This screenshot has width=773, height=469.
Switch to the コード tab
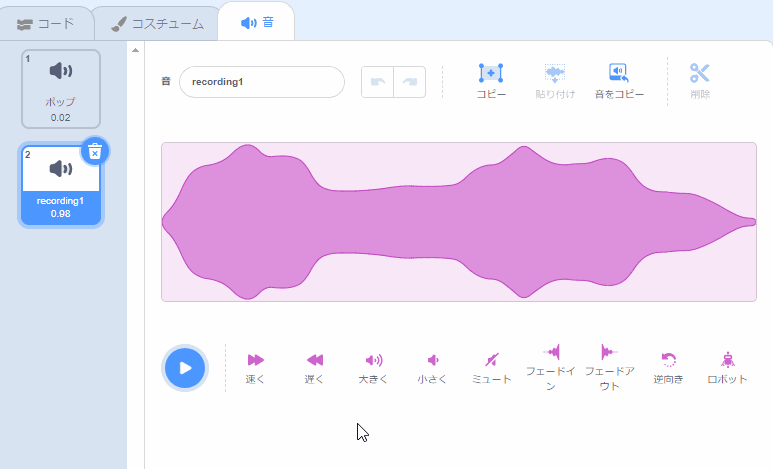[46, 24]
